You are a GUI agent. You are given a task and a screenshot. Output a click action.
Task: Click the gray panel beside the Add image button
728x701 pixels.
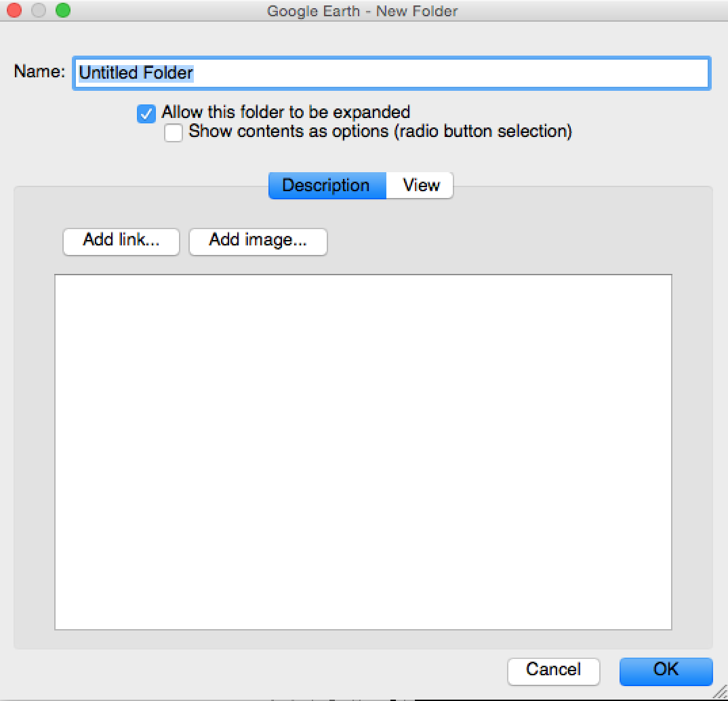[x=502, y=242]
